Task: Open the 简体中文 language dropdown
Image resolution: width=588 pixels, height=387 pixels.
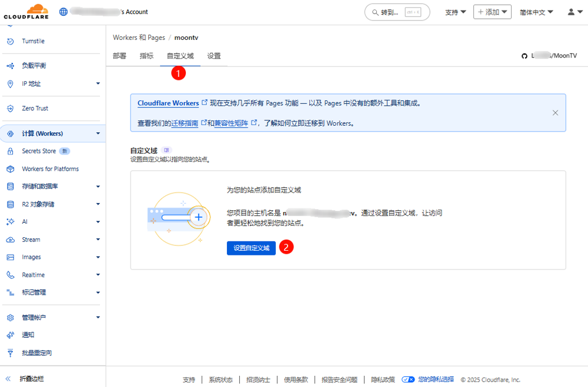Action: tap(536, 12)
